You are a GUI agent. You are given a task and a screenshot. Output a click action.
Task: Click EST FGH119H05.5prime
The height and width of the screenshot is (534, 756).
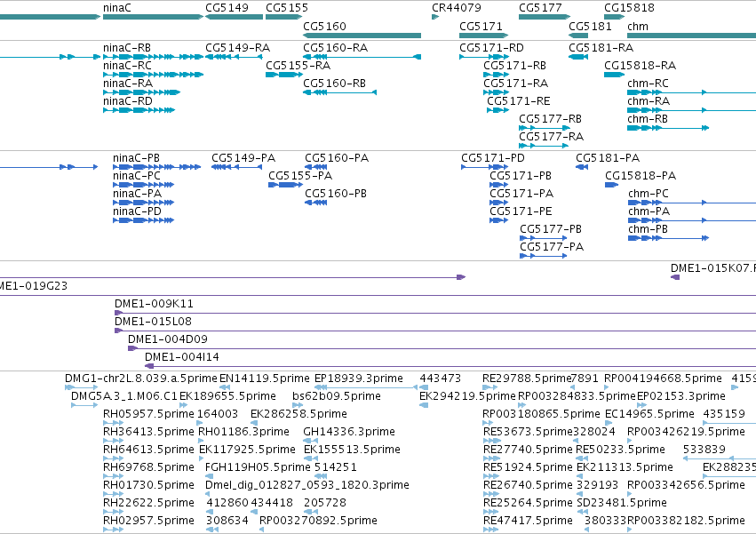[258, 467]
